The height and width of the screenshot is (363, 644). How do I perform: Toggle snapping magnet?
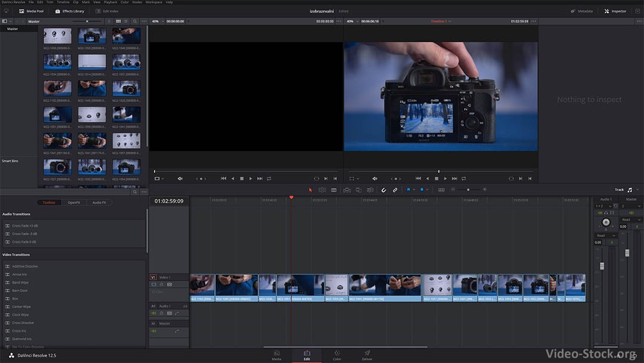click(x=383, y=190)
